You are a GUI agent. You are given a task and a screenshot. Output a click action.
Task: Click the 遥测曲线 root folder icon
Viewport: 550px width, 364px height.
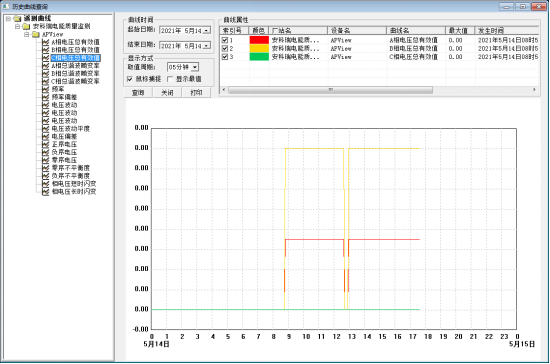(17, 19)
